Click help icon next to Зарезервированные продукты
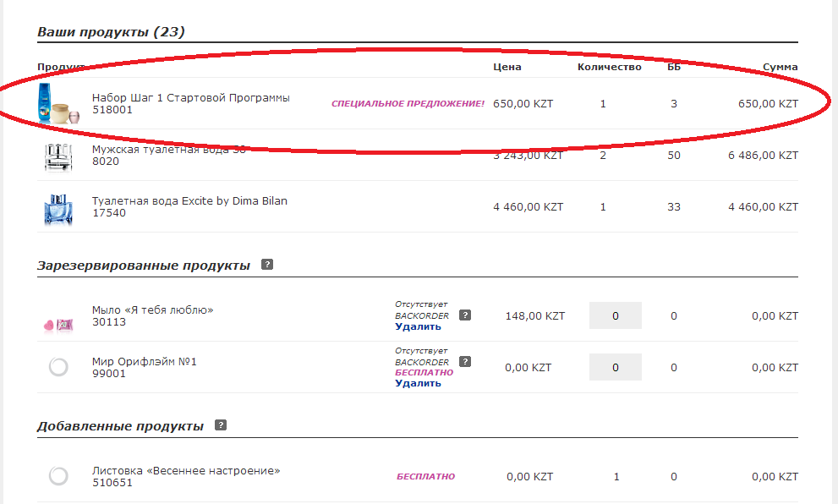 pyautogui.click(x=267, y=265)
